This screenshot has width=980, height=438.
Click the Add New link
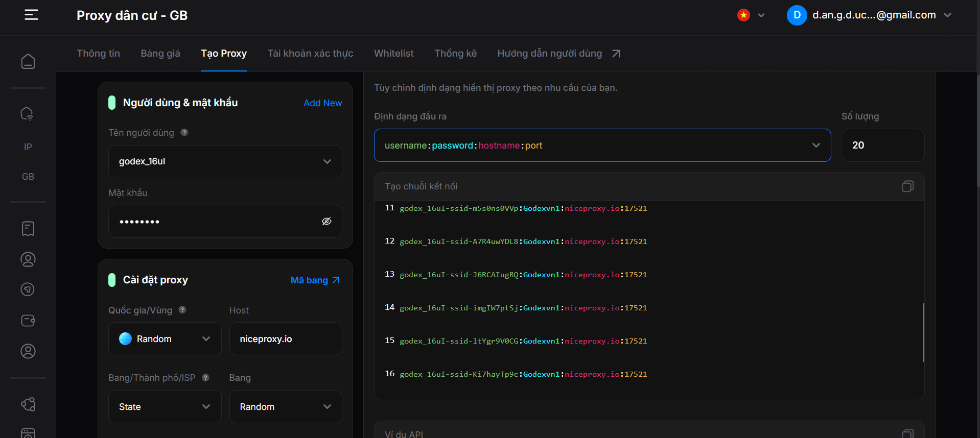(322, 103)
